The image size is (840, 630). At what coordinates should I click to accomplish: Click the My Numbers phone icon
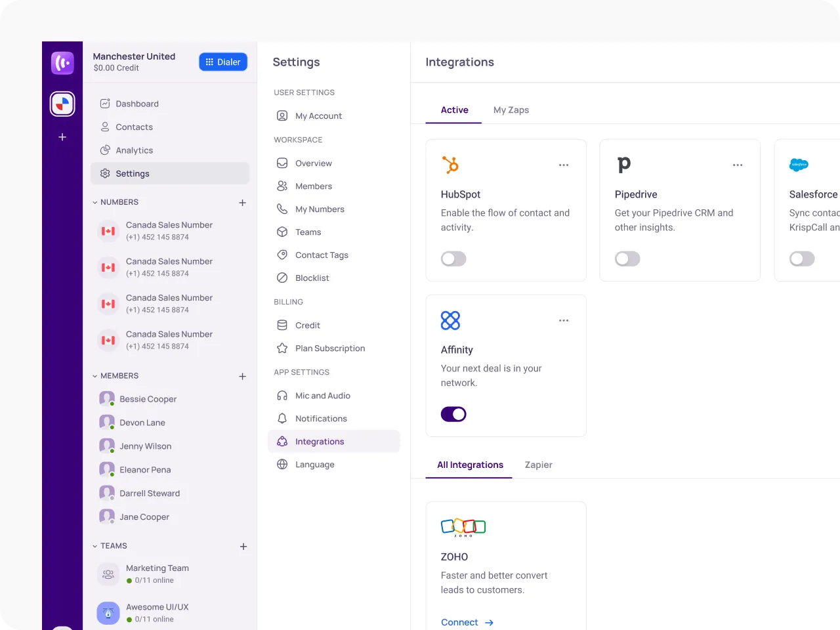[x=282, y=209]
